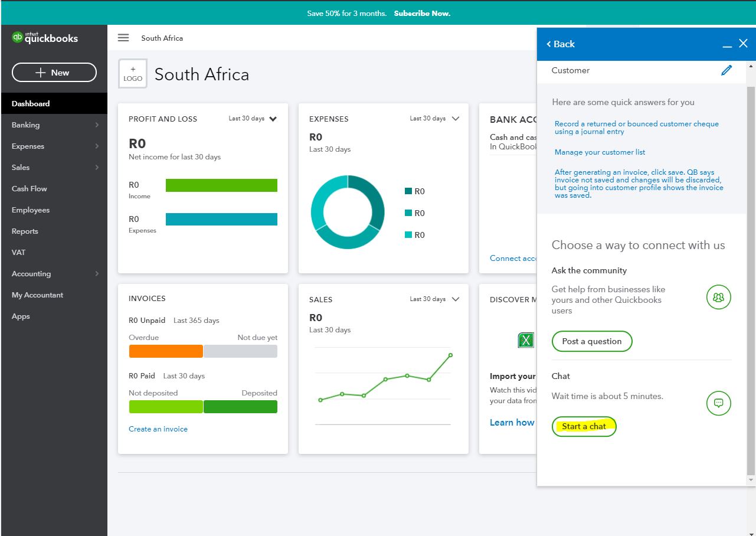Open Employees in the sidebar
The height and width of the screenshot is (536, 756).
(31, 210)
